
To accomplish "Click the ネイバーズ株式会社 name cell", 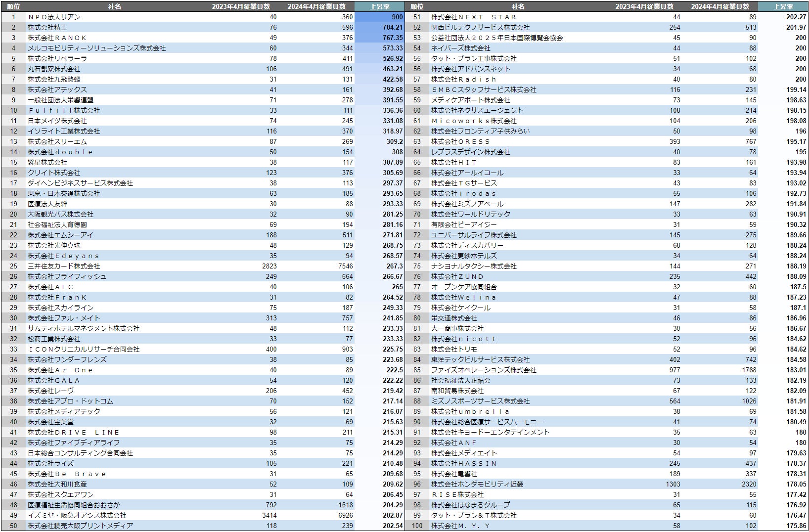I will pyautogui.click(x=461, y=48).
